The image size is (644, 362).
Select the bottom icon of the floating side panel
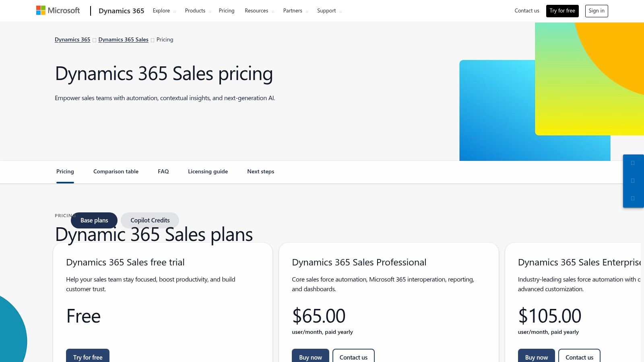coord(633,198)
